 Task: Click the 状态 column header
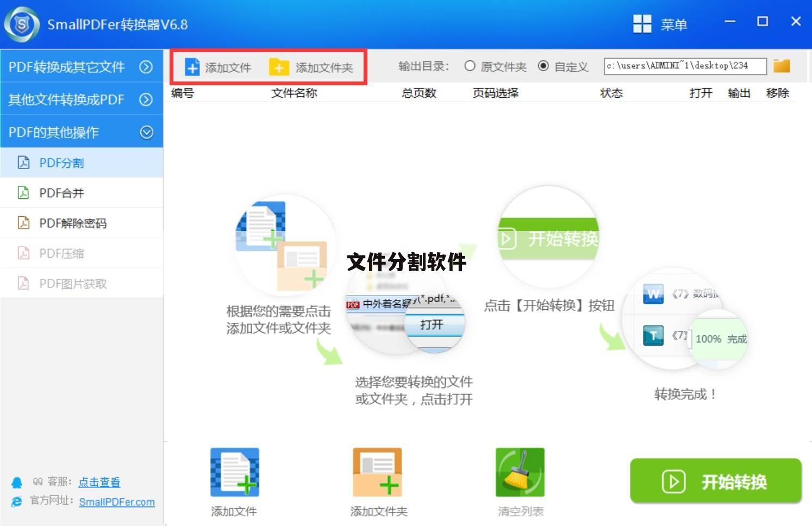pos(611,93)
